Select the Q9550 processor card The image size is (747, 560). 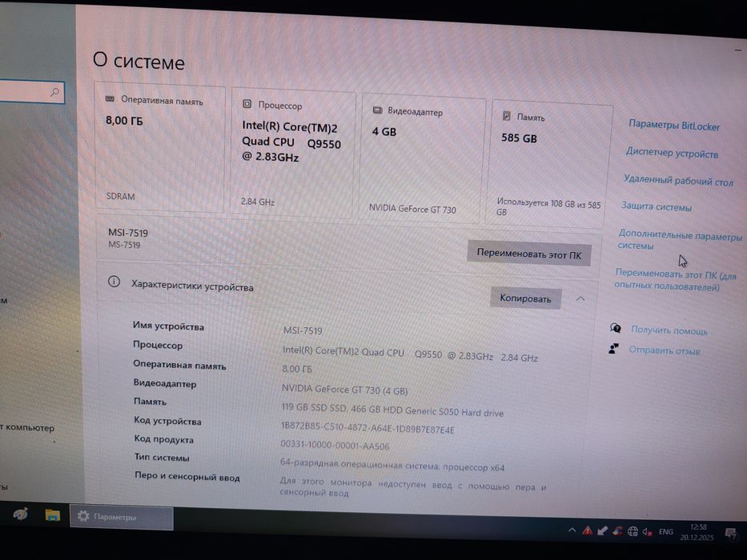tap(292, 154)
